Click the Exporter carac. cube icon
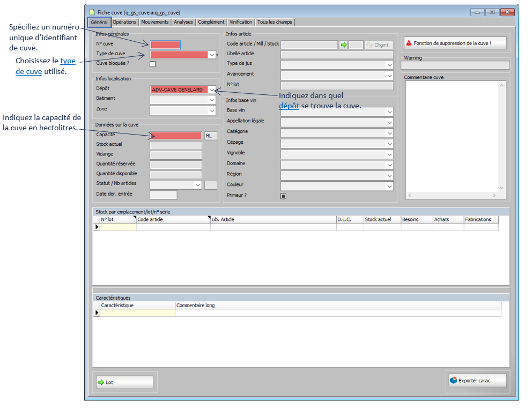 pos(453,381)
